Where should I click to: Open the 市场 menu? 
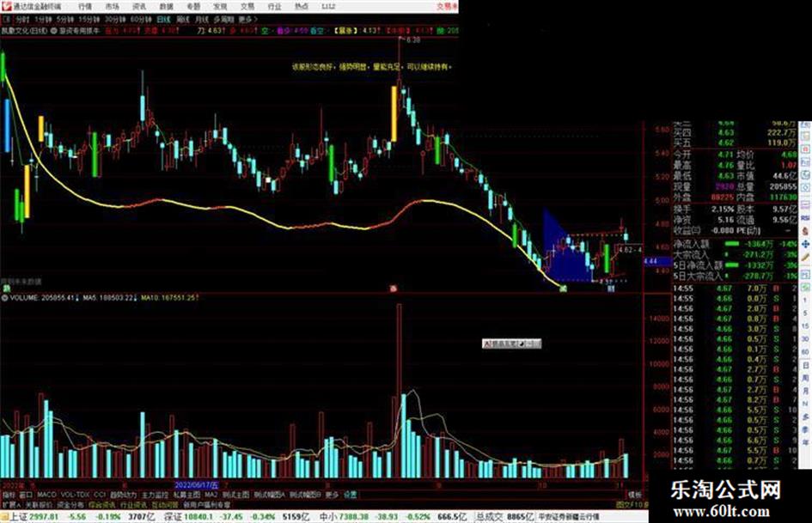(112, 6)
